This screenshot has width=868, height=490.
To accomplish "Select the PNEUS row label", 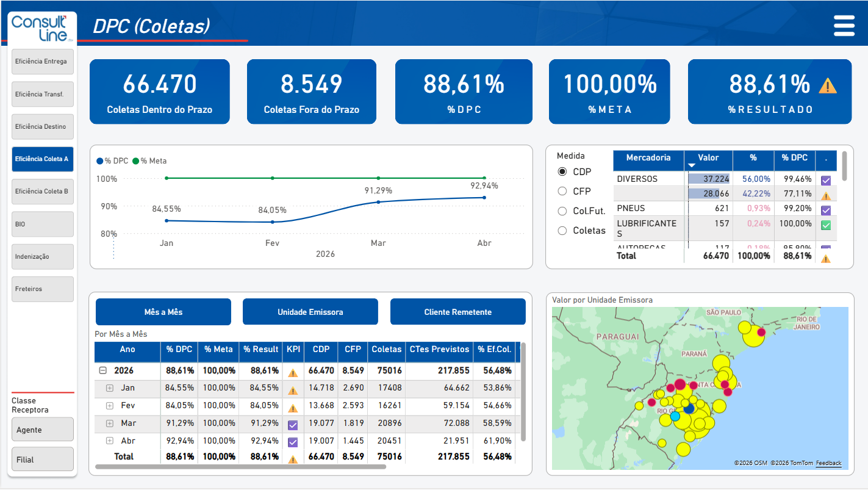I will [631, 209].
